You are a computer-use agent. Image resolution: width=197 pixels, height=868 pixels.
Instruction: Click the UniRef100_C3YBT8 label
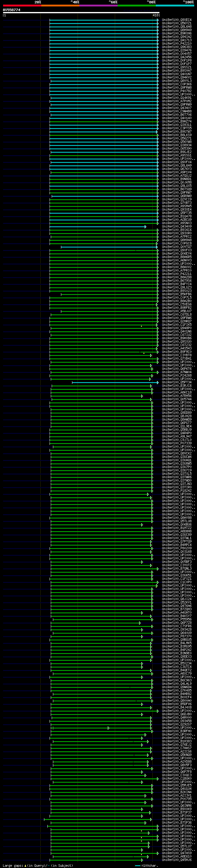(x=177, y=355)
